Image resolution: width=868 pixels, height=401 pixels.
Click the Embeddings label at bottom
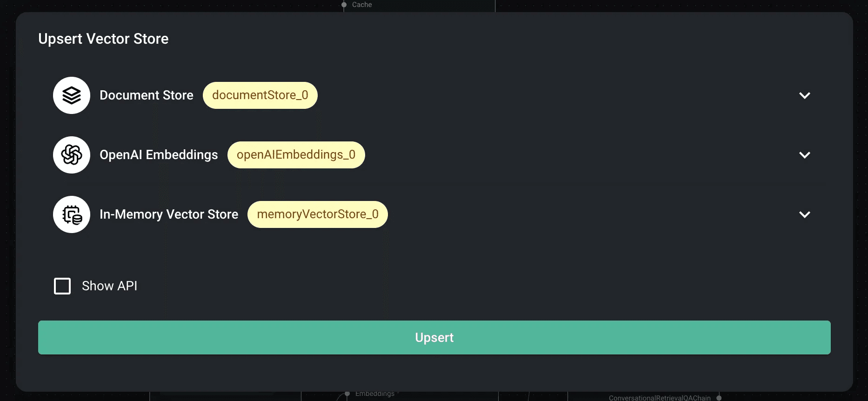point(374,394)
